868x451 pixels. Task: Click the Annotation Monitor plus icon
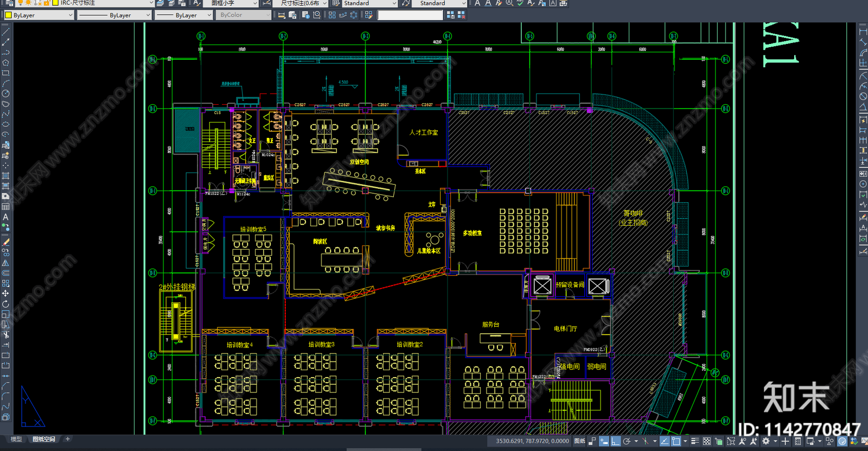pyautogui.click(x=784, y=441)
